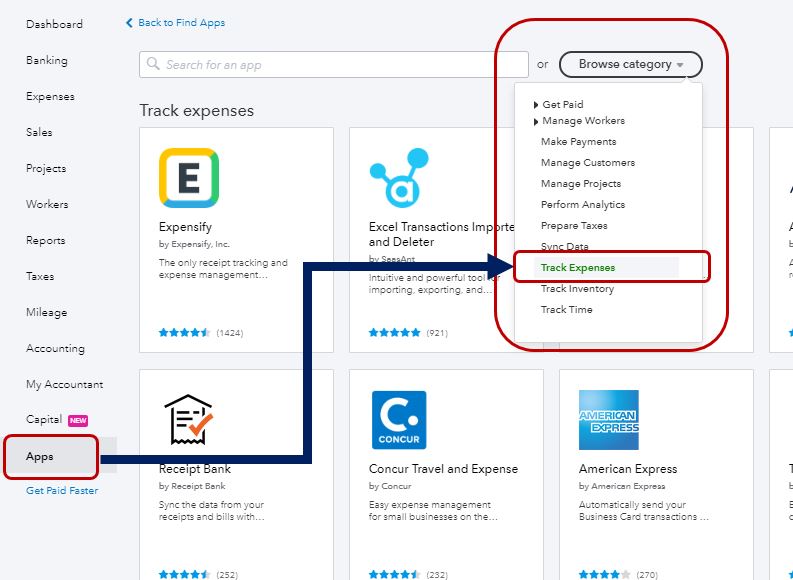Select Perform Analytics category
793x580 pixels.
coord(583,204)
